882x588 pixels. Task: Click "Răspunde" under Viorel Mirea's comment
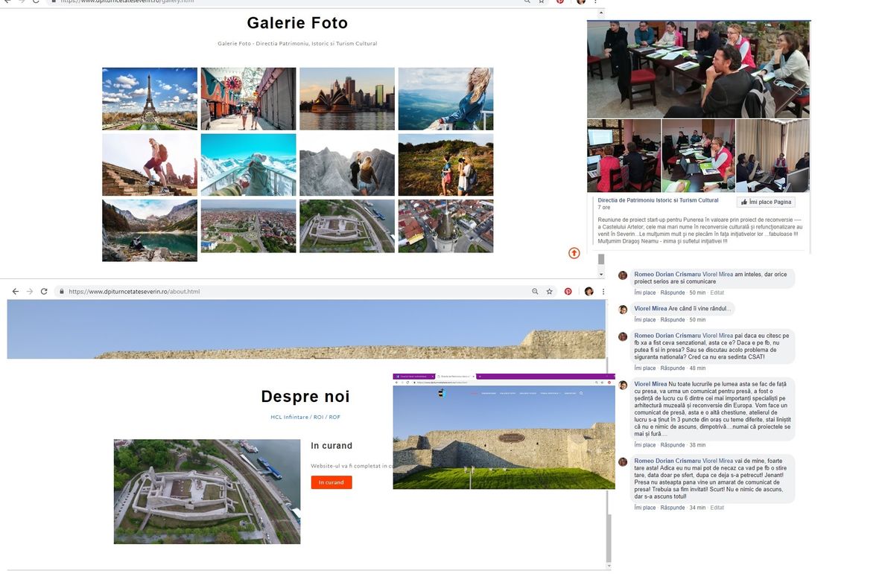click(673, 319)
